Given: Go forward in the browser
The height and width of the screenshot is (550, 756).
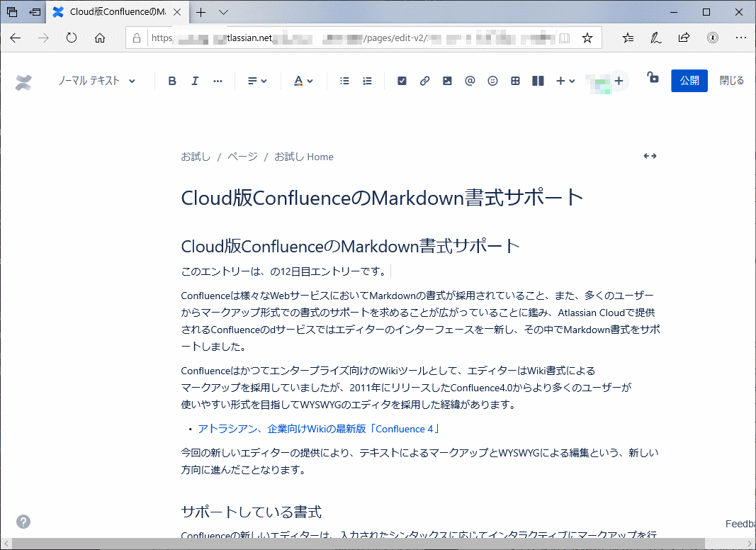Looking at the screenshot, I should (43, 38).
